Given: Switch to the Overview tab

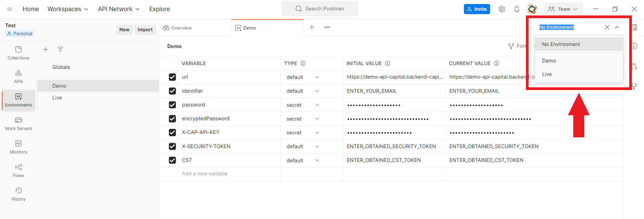Looking at the screenshot, I should [x=178, y=28].
